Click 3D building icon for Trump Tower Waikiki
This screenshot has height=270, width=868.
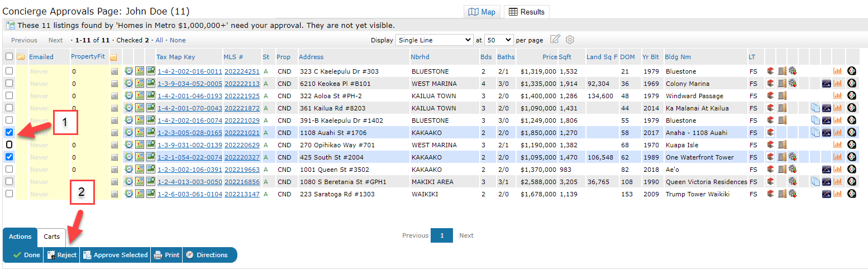(770, 194)
